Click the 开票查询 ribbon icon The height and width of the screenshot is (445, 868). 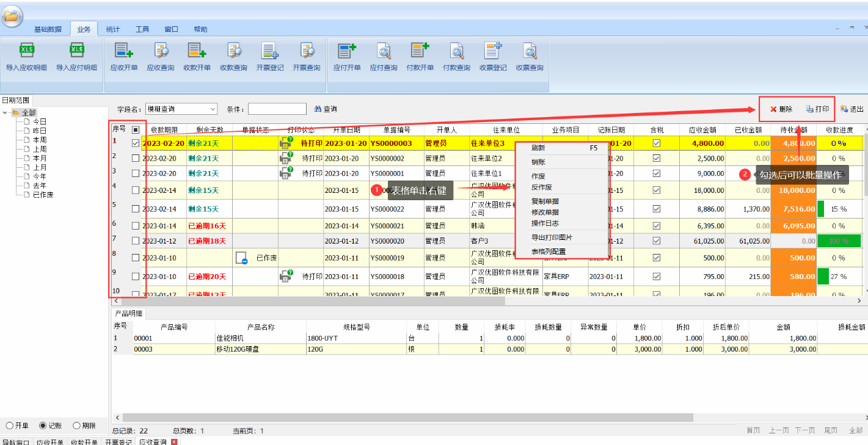pos(306,51)
